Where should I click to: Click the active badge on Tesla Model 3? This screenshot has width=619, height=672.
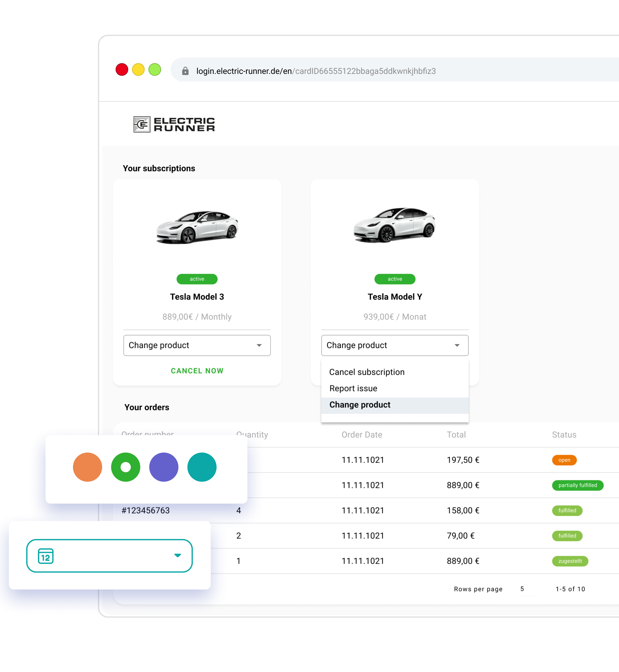[197, 279]
